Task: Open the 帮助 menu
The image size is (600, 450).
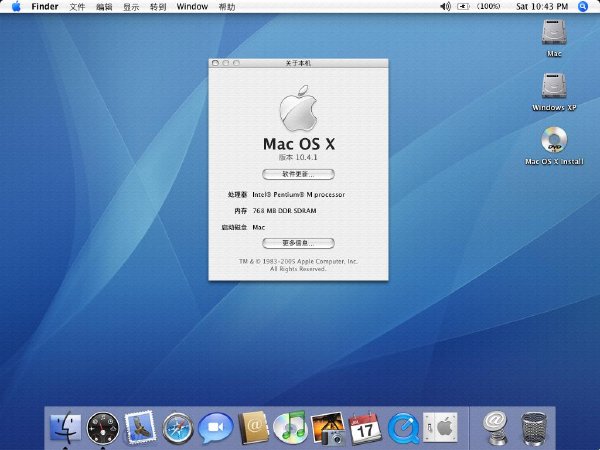Action: pos(227,7)
